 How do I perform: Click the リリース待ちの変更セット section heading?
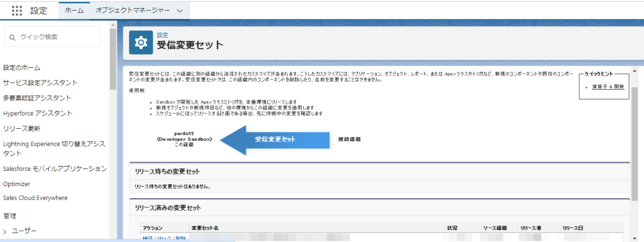click(167, 172)
